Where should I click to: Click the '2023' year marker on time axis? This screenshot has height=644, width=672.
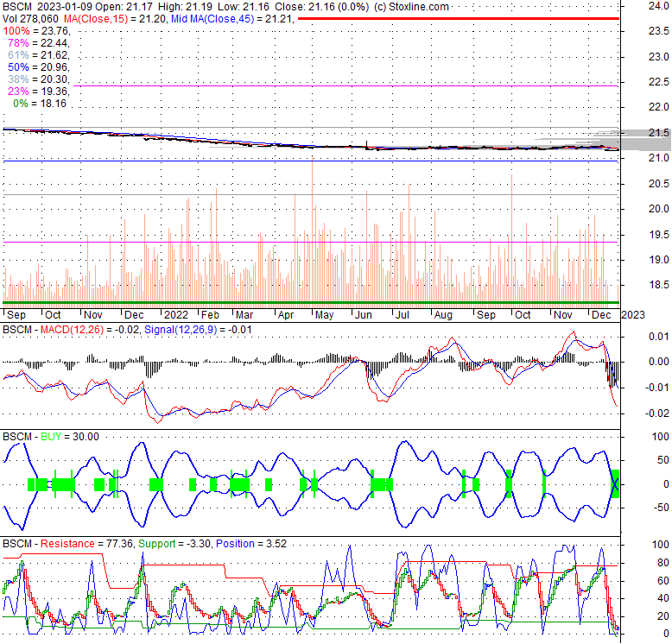coord(633,315)
